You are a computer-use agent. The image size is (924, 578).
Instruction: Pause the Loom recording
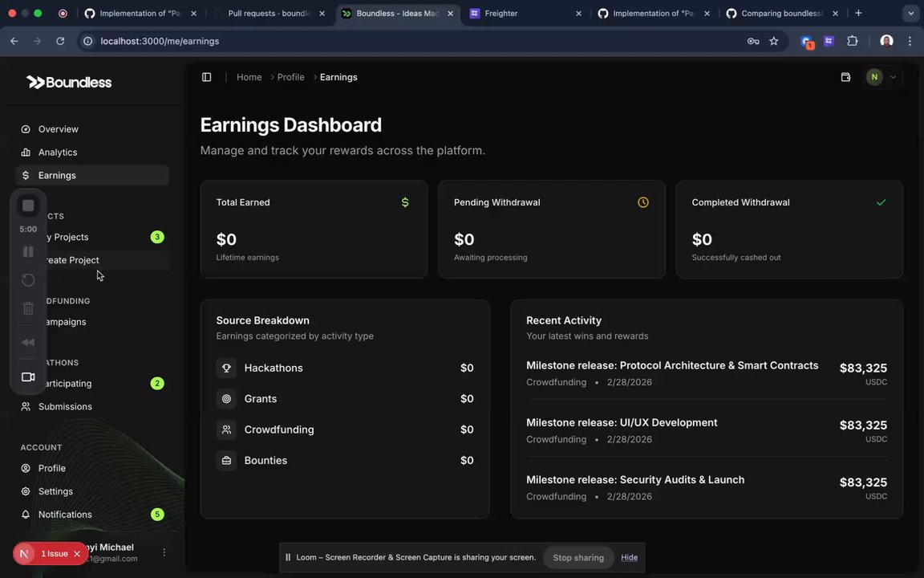tap(28, 252)
